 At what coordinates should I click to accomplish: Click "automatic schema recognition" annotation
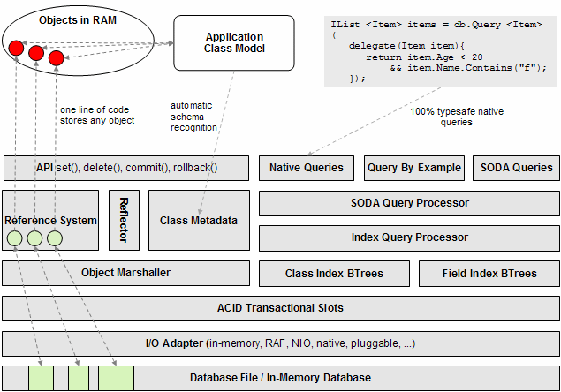(193, 117)
